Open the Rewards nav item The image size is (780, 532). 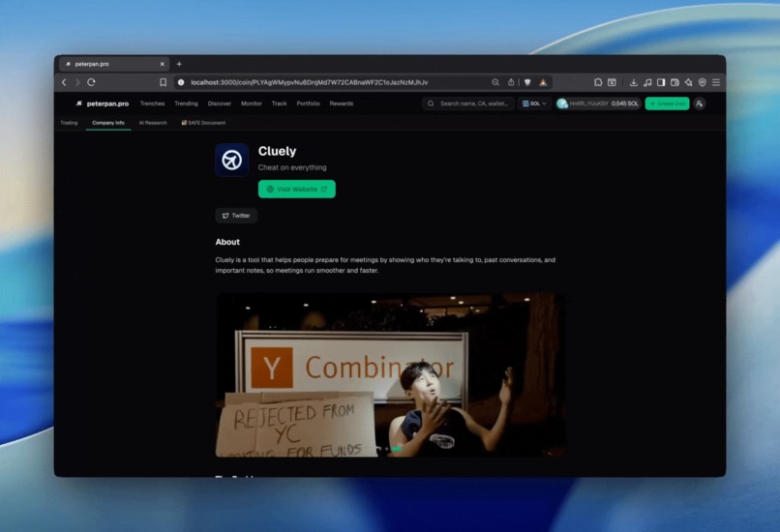[342, 103]
